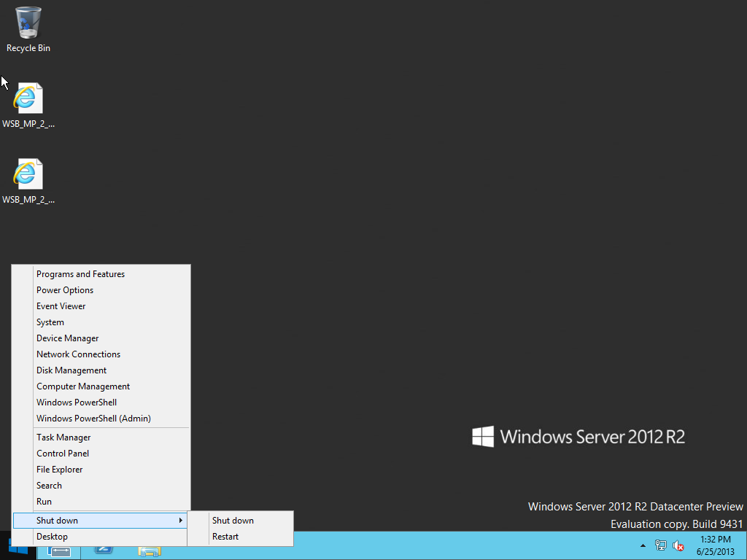
Task: Choose Power Options from the menu
Action: 101,290
